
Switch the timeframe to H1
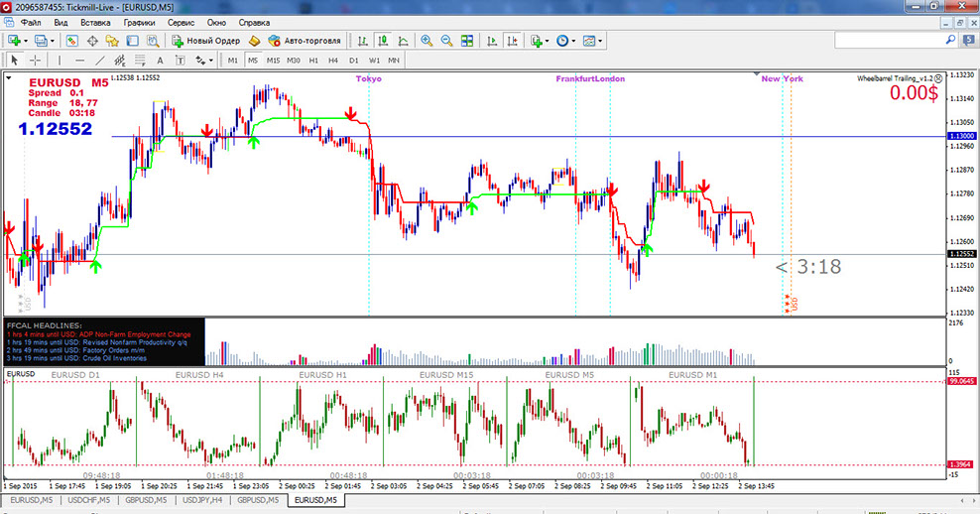point(312,61)
